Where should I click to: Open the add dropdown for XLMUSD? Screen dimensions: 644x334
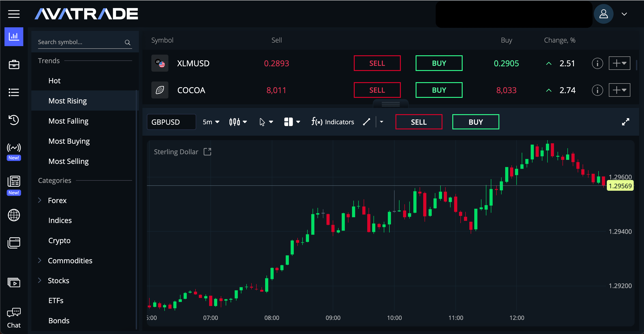coord(619,63)
